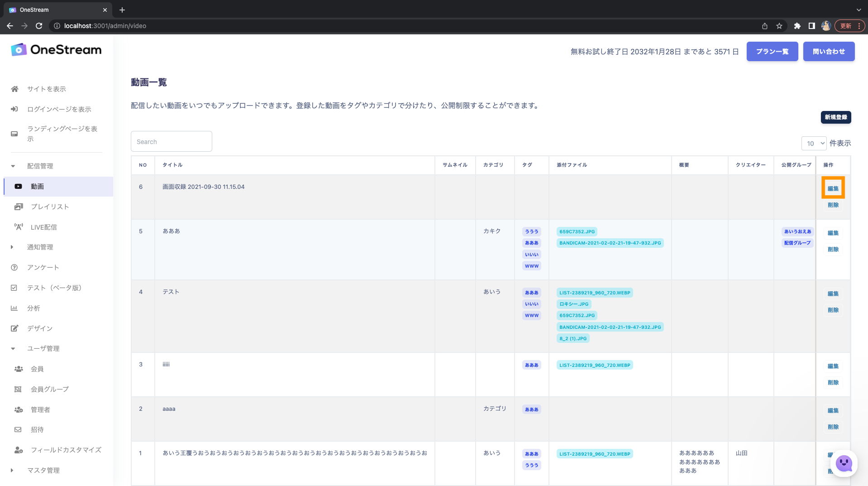Open the home icon for サイトを表示
The image size is (868, 486).
click(x=15, y=89)
